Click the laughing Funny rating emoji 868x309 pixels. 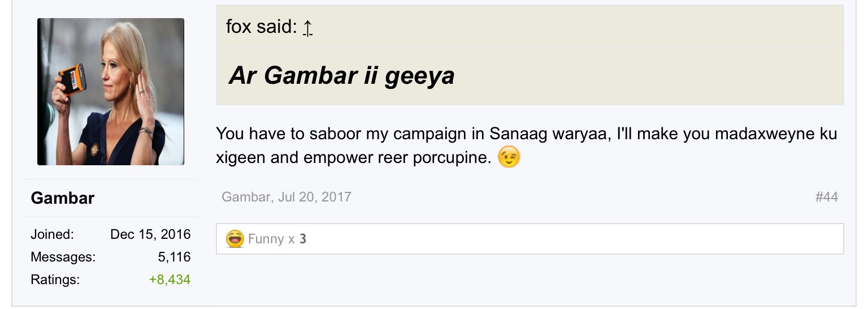[235, 239]
